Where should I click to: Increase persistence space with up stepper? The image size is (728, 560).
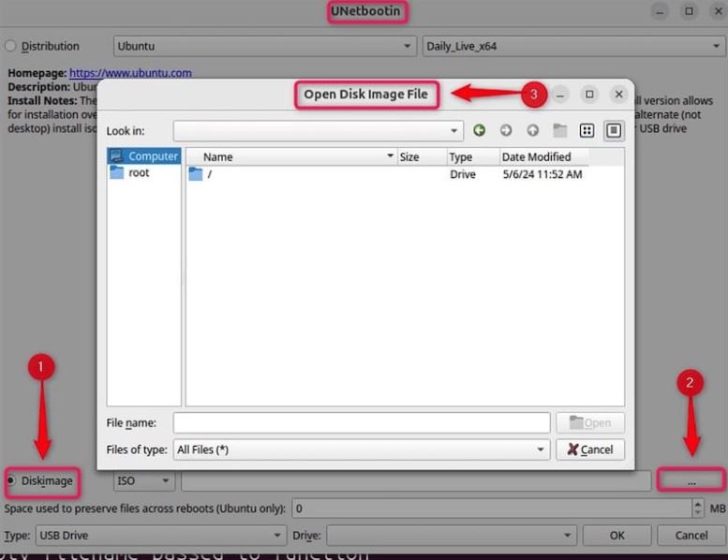(698, 504)
